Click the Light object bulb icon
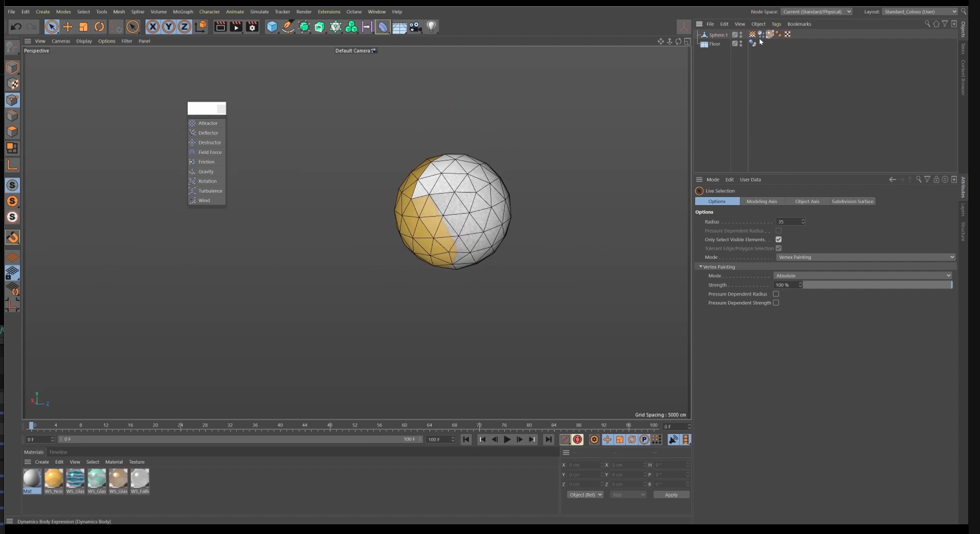This screenshot has width=980, height=534. [431, 27]
